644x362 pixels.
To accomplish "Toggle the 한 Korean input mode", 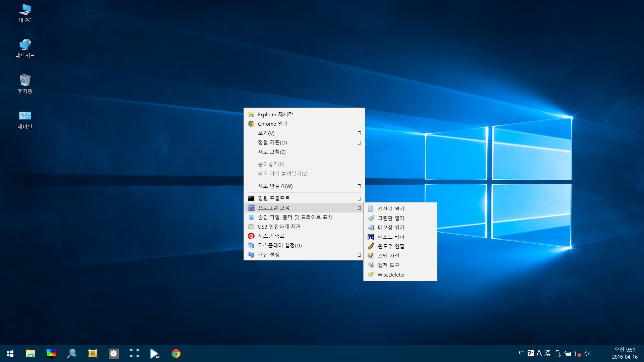I will (x=531, y=353).
